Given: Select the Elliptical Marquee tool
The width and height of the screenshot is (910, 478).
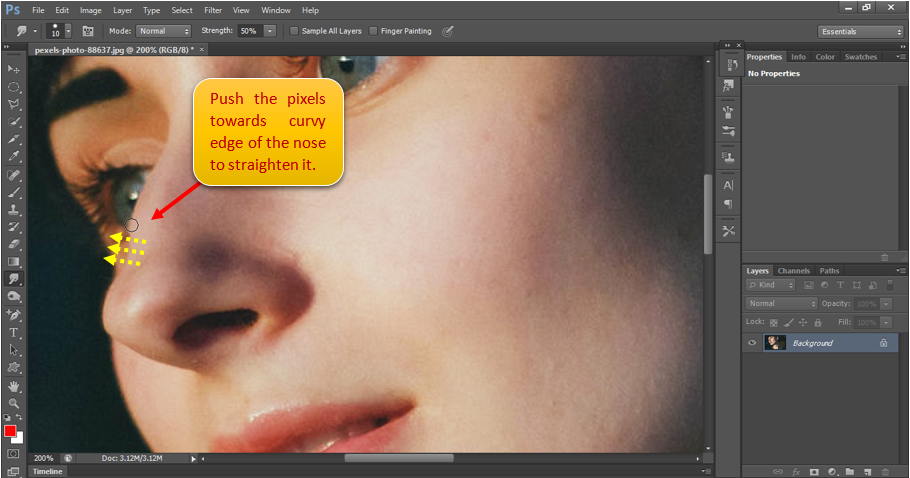Looking at the screenshot, I should 13,87.
